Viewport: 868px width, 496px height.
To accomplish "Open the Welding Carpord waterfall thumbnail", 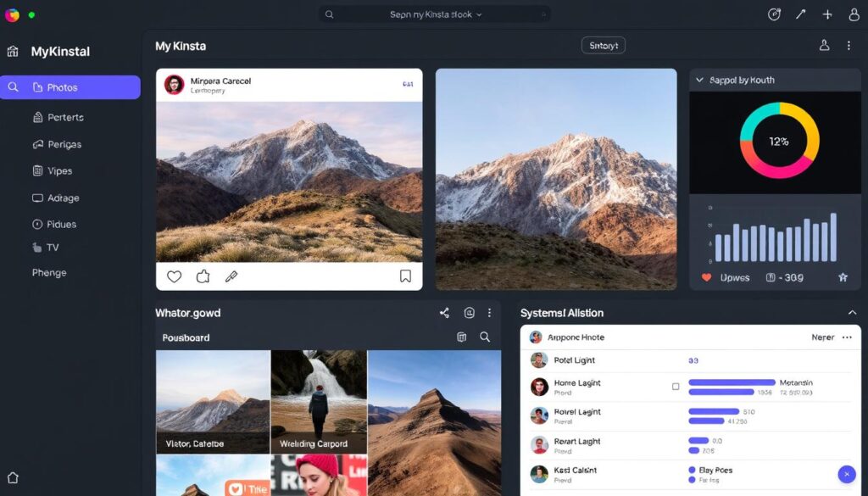I will point(319,402).
